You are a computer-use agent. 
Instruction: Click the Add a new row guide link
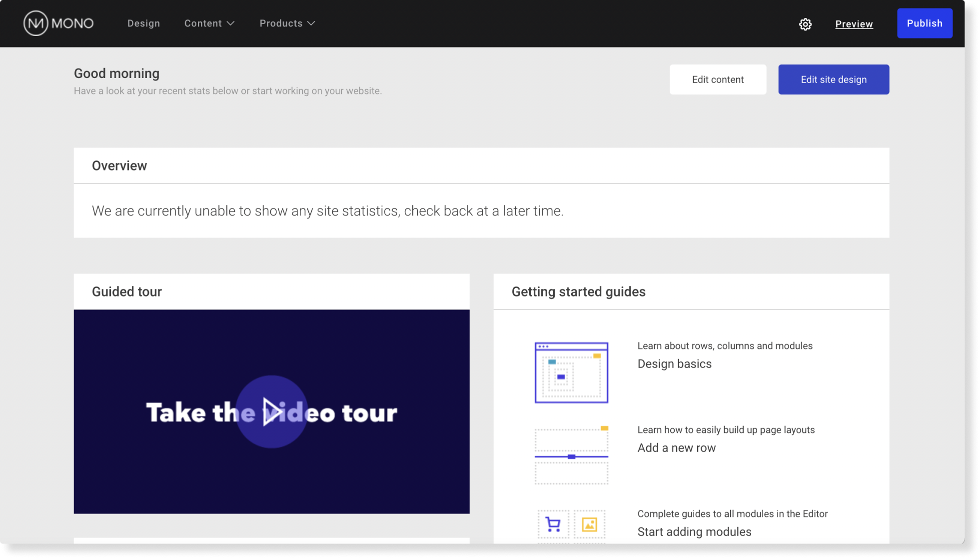(677, 446)
